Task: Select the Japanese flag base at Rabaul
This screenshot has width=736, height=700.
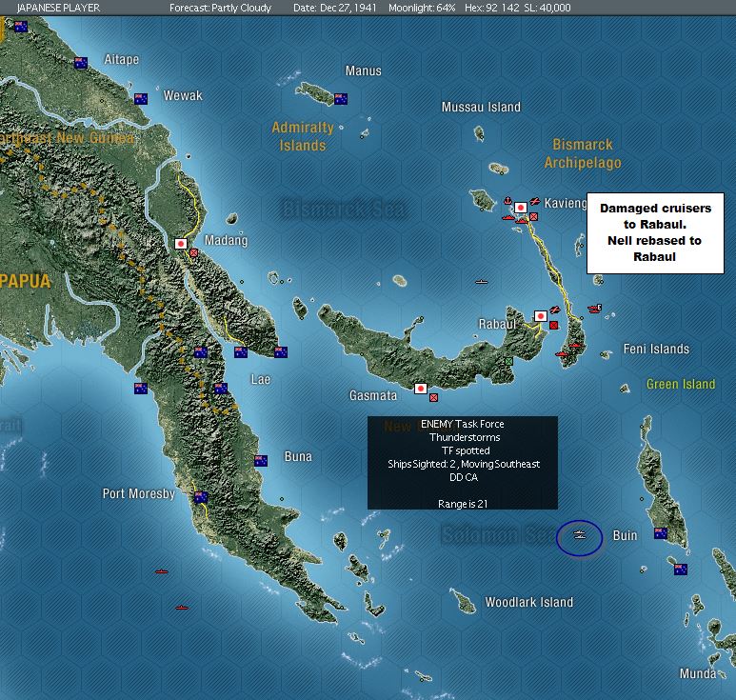Action: coord(541,316)
